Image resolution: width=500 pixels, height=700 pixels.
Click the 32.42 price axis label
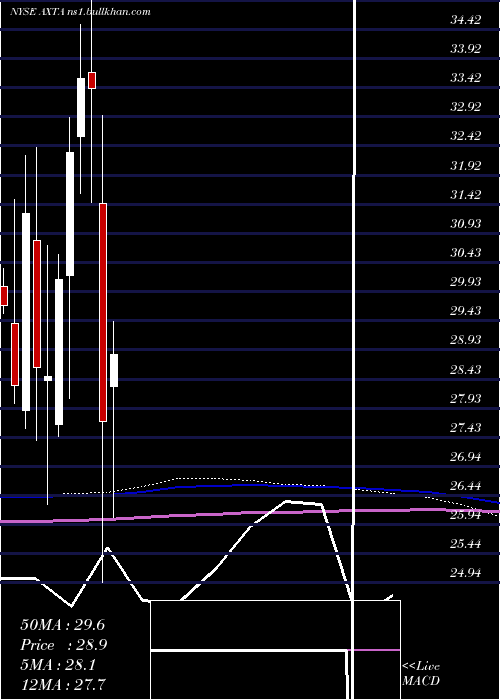(x=466, y=136)
